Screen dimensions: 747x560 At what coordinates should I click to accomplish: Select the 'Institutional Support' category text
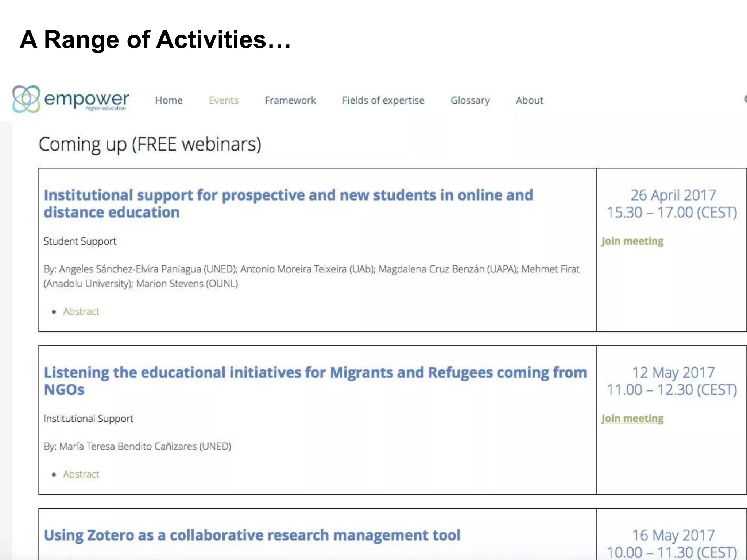coord(88,419)
